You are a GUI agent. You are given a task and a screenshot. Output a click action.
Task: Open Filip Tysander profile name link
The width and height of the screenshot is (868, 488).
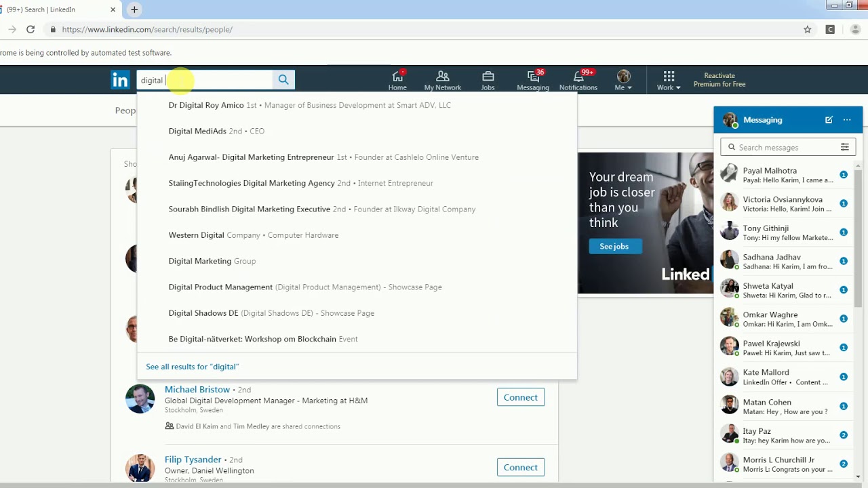click(x=193, y=460)
